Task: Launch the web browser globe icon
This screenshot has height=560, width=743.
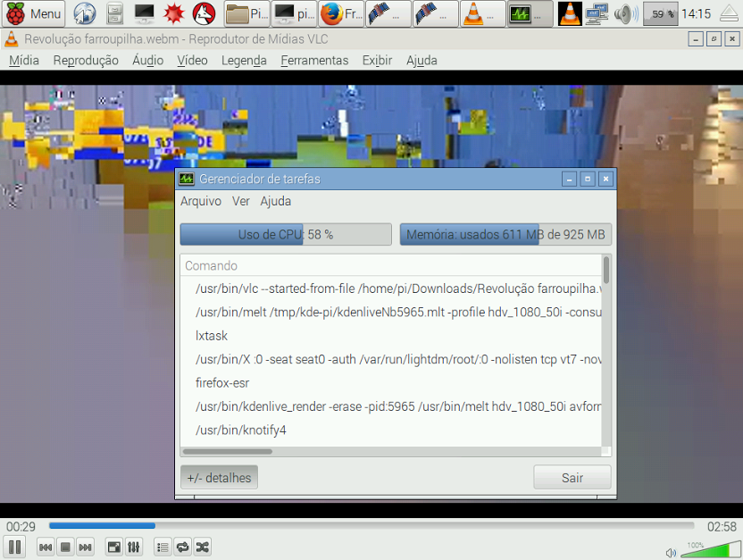Action: 85,13
